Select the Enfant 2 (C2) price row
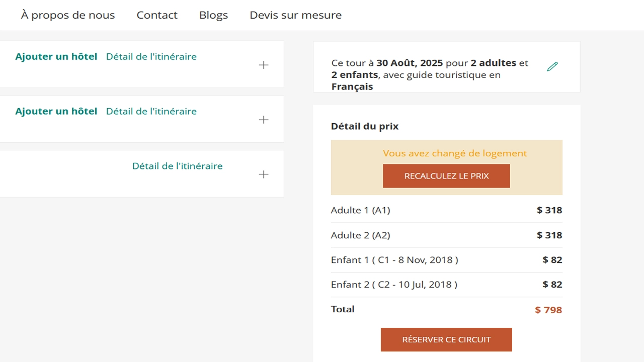 [446, 285]
